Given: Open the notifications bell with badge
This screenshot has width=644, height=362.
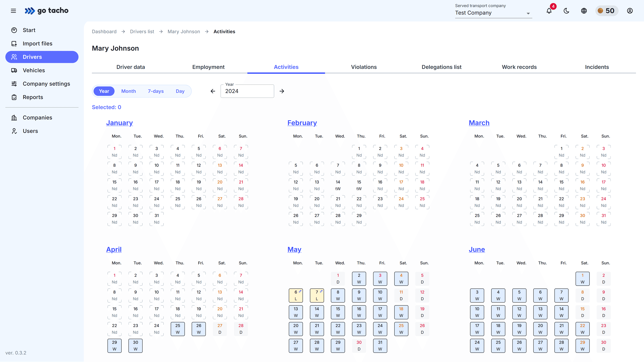Looking at the screenshot, I should click(x=549, y=11).
